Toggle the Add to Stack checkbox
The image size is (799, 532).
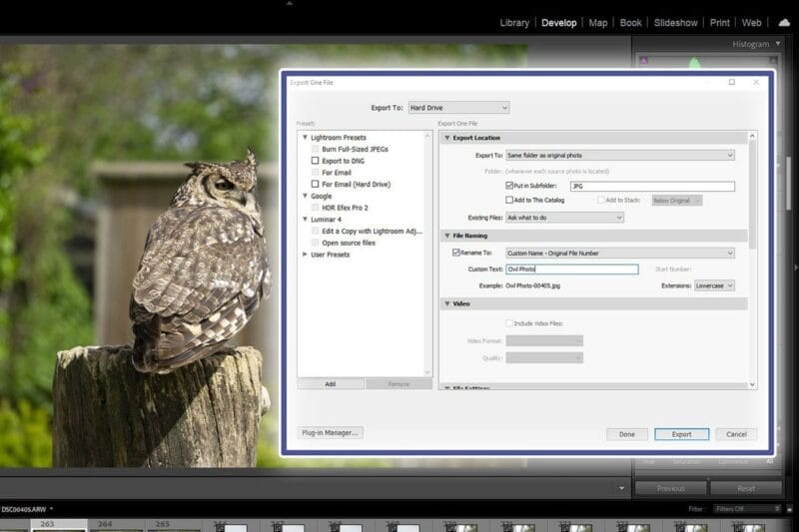(x=601, y=200)
